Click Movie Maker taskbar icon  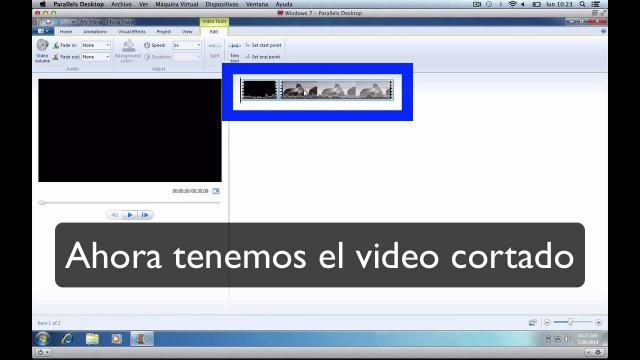142,338
